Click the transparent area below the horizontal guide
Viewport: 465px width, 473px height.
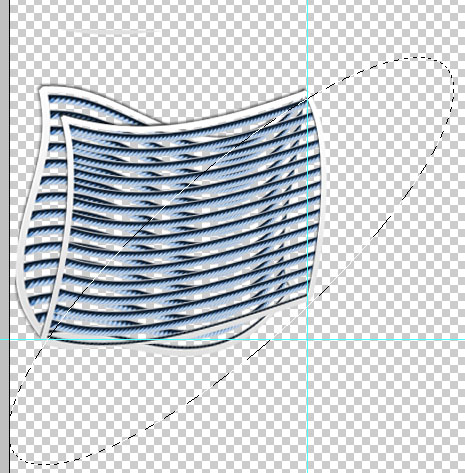[167, 400]
